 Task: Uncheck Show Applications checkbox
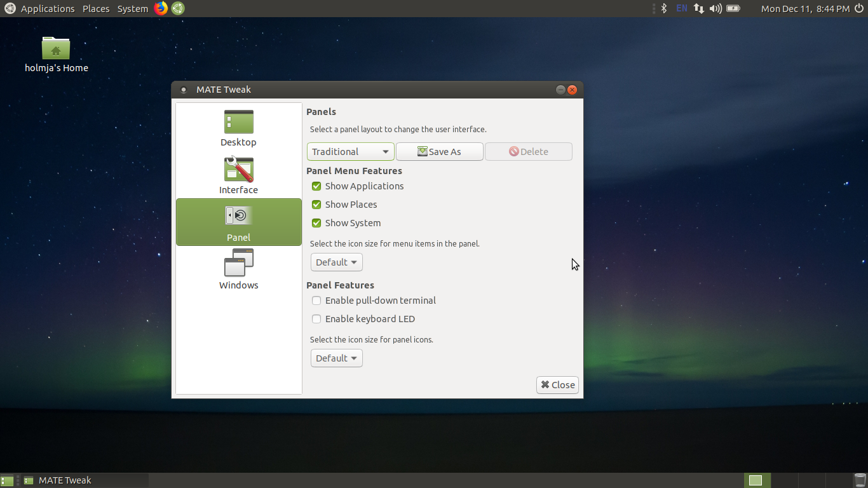click(x=316, y=186)
